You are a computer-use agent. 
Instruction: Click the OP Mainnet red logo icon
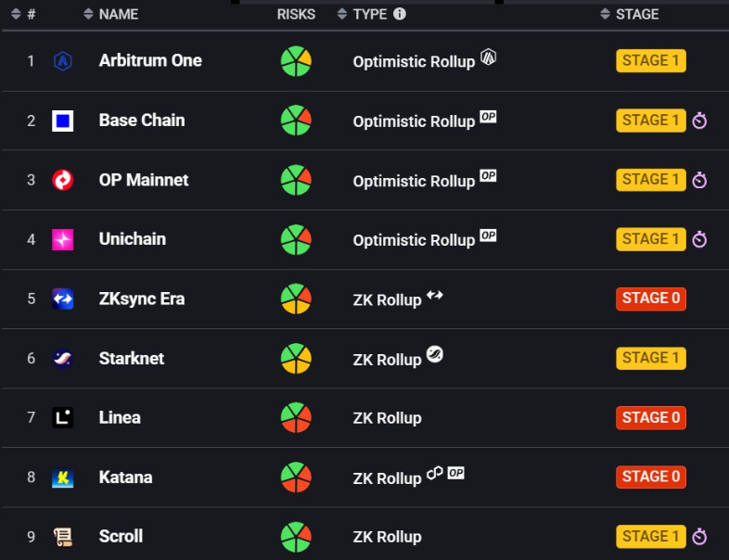point(63,180)
